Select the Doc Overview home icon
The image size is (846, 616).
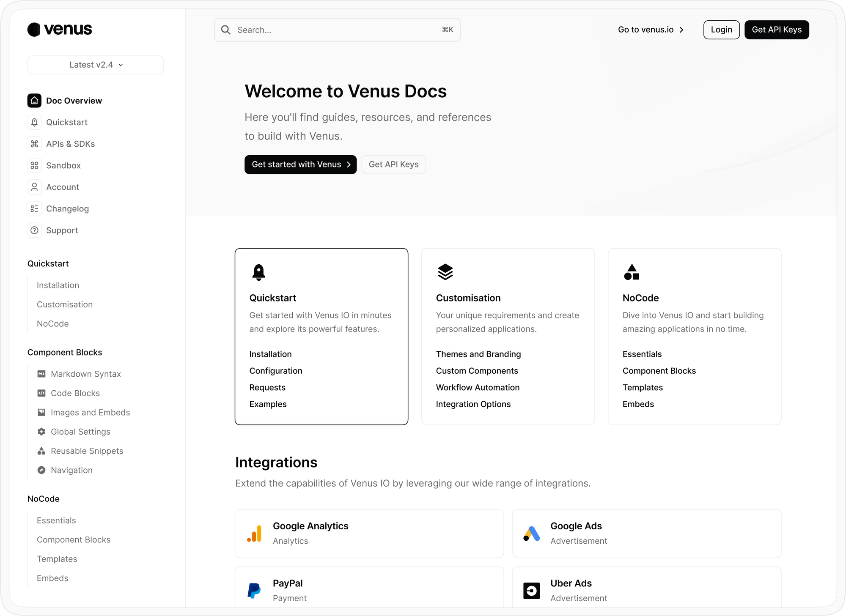click(x=34, y=100)
